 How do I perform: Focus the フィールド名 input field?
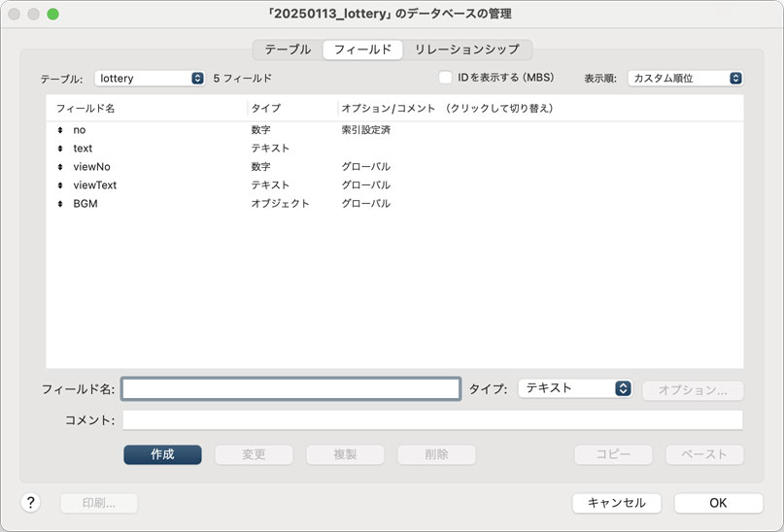(x=290, y=388)
